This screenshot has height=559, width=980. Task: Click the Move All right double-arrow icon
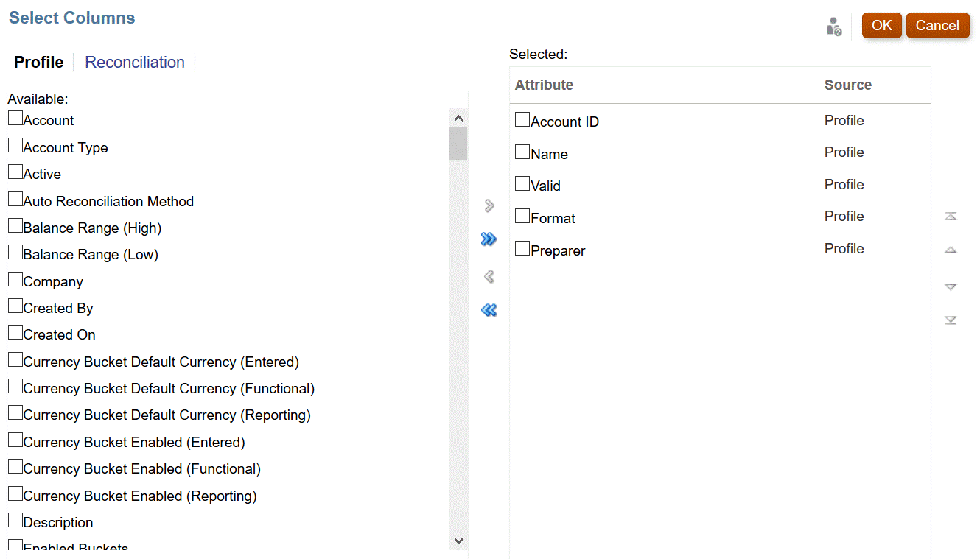(489, 239)
